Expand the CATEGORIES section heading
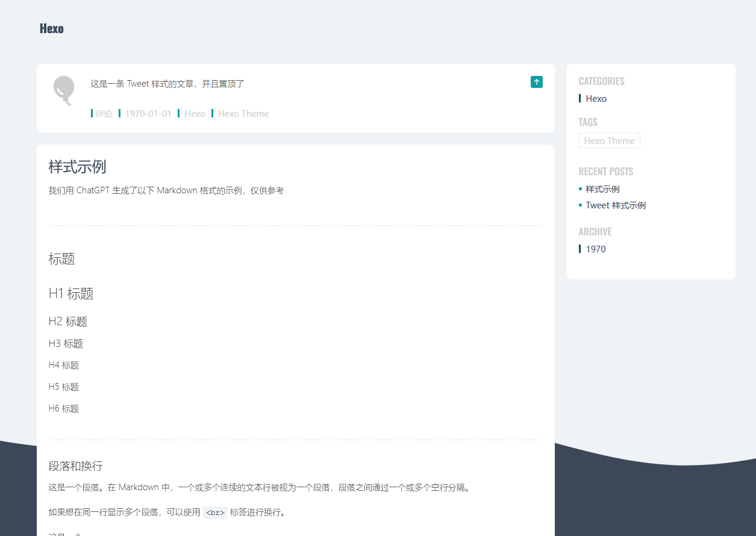 pos(601,81)
